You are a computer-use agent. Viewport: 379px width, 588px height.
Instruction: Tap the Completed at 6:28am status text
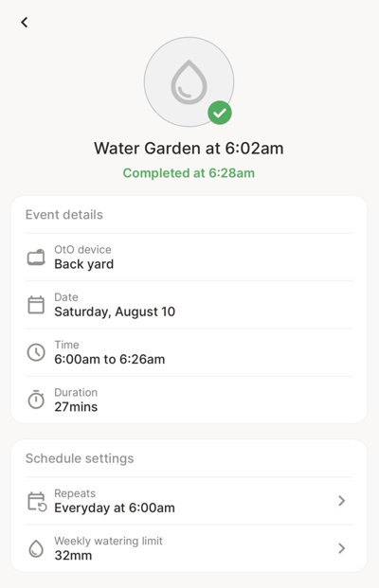pyautogui.click(x=189, y=173)
